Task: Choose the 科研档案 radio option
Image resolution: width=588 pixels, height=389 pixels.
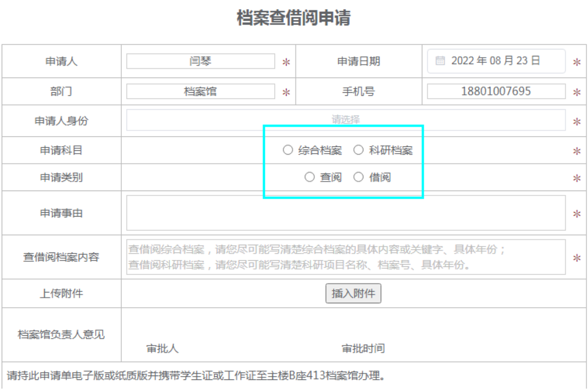Action: 358,150
